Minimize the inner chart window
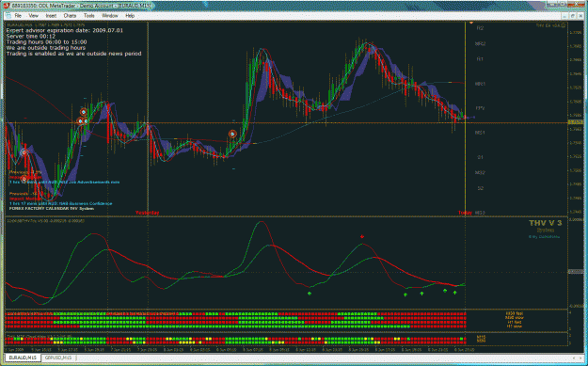The height and width of the screenshot is (366, 588). pos(565,16)
